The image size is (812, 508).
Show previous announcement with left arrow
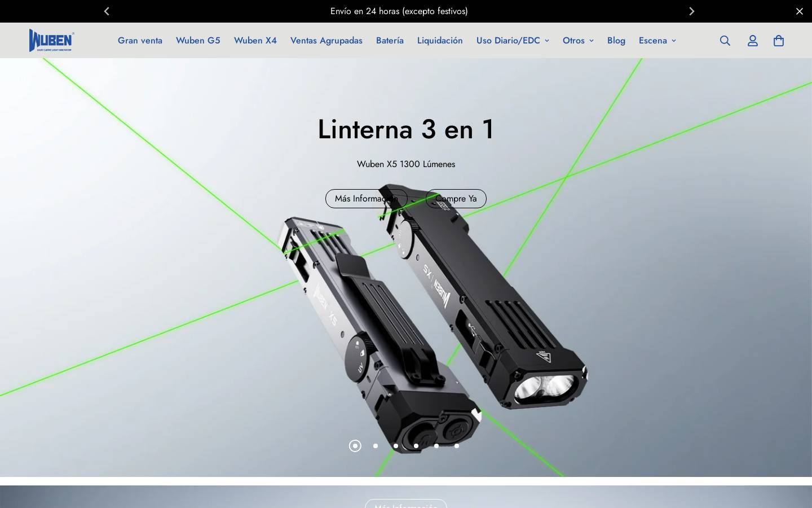107,11
